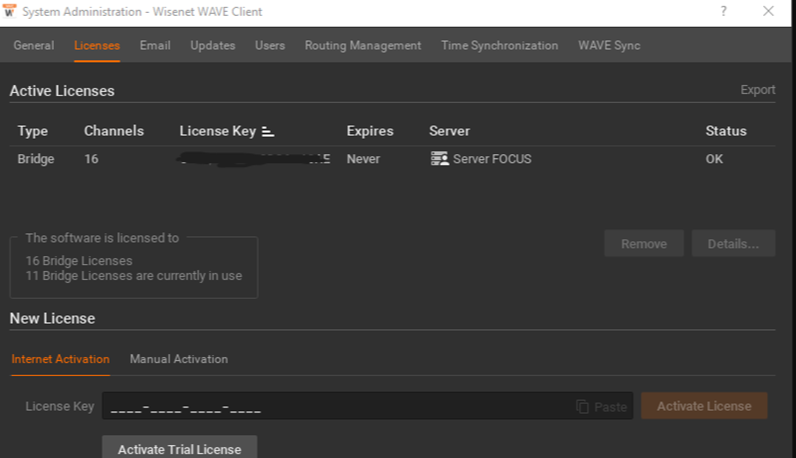This screenshot has width=796, height=458.
Task: Open license Details... button
Action: pyautogui.click(x=733, y=244)
